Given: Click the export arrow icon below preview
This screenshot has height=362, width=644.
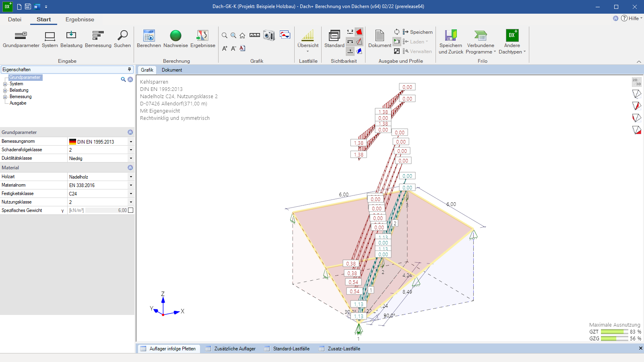Looking at the screenshot, I should click(x=397, y=51).
